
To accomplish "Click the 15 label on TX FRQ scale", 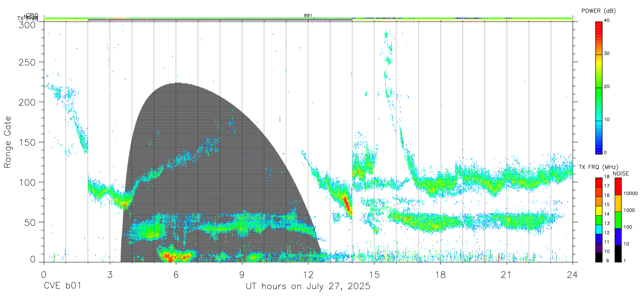I will pyautogui.click(x=607, y=204).
